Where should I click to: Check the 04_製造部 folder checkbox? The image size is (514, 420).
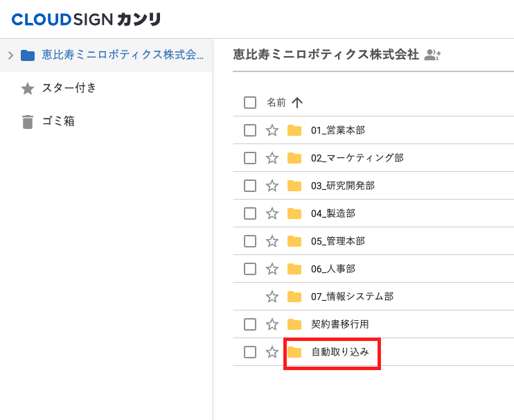[250, 213]
